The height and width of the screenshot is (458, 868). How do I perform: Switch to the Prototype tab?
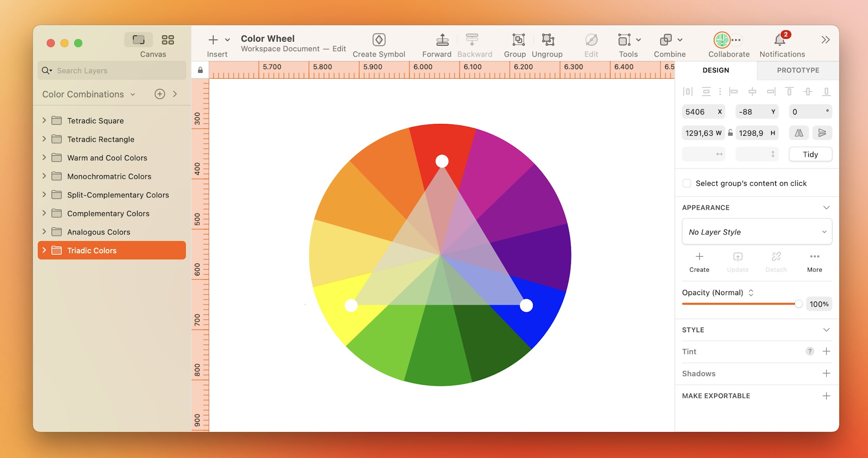pos(797,70)
